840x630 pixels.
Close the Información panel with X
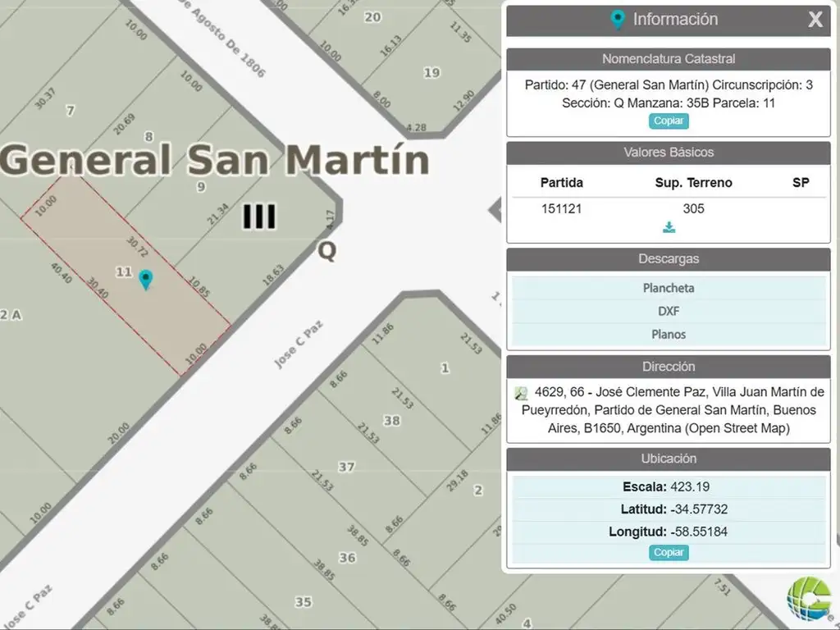coord(815,20)
